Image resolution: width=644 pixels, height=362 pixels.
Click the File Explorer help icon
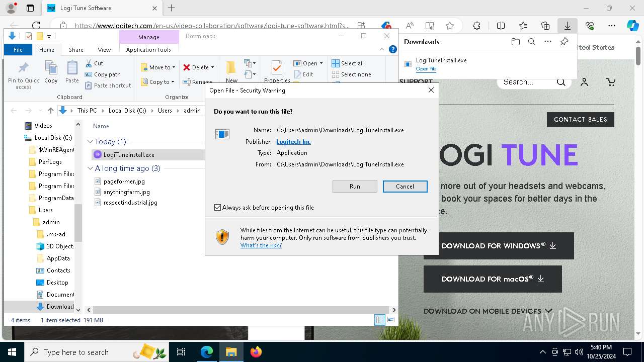point(393,49)
